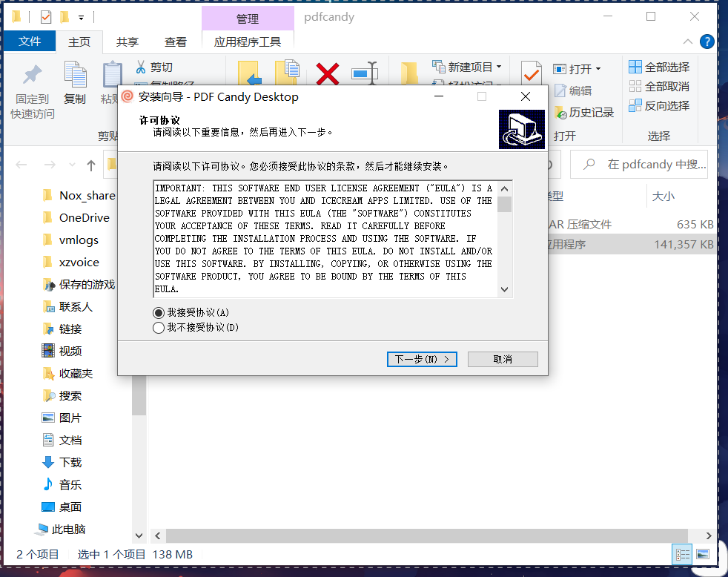Minimize the PDF Candy setup wizard

[439, 96]
